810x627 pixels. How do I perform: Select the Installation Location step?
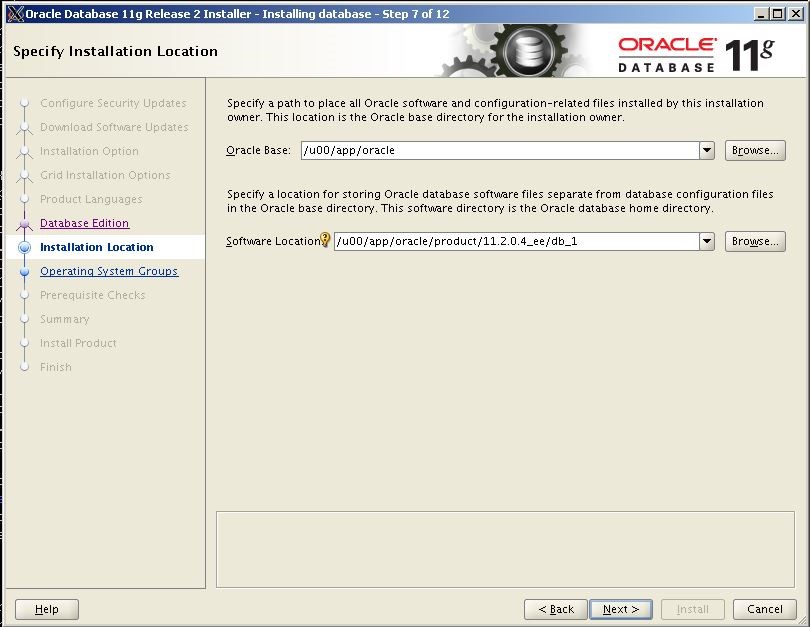coord(97,247)
